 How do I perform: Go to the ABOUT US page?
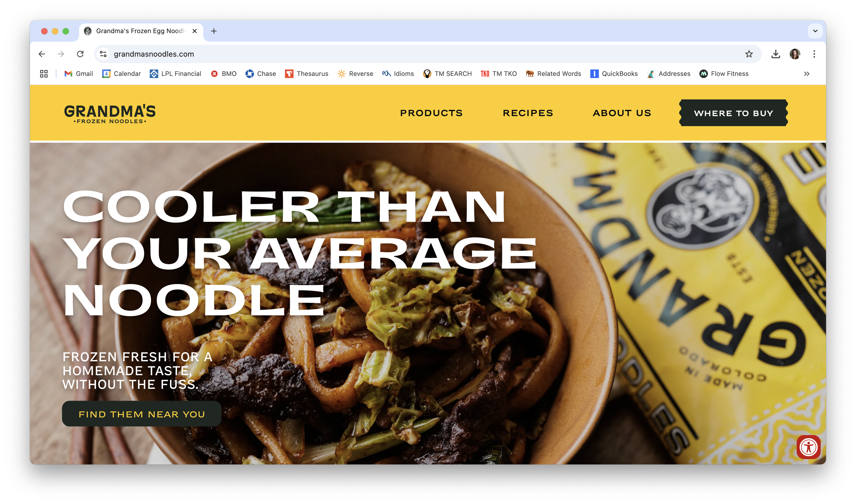tap(622, 113)
